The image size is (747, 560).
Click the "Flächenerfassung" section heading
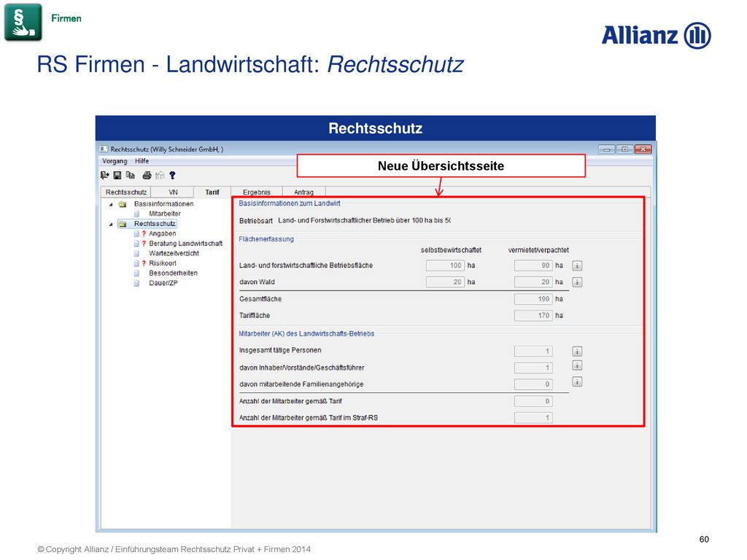pos(266,239)
